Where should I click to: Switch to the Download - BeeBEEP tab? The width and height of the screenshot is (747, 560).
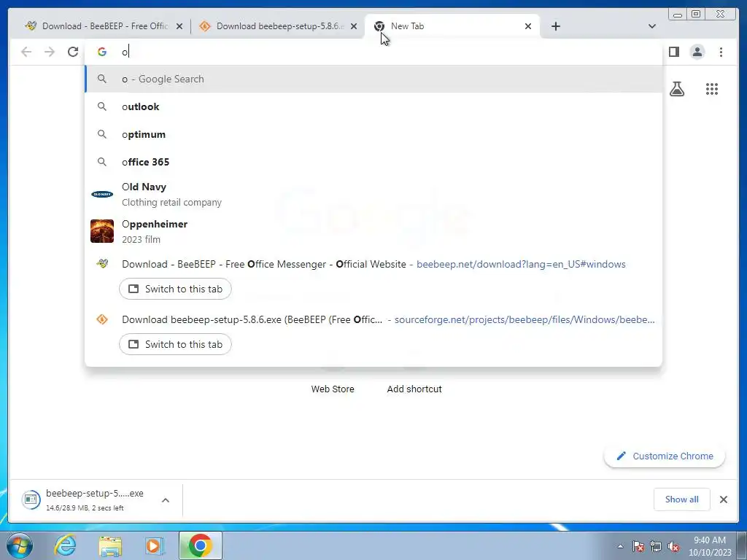coord(104,26)
